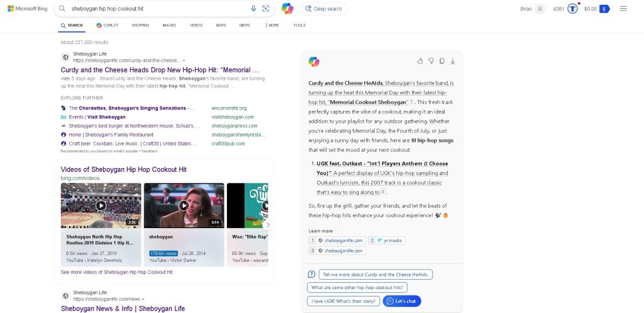Open Home | Sheboygan's Family Restaurant link
Viewport: 644px width, 313px height.
pyautogui.click(x=111, y=135)
